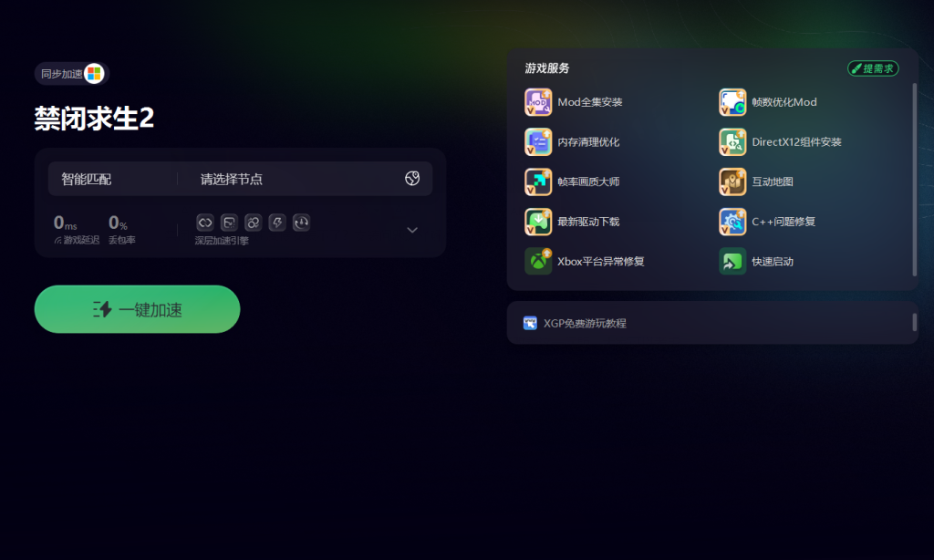Start the 一键加速 button
Image resolution: width=934 pixels, height=560 pixels.
(137, 309)
